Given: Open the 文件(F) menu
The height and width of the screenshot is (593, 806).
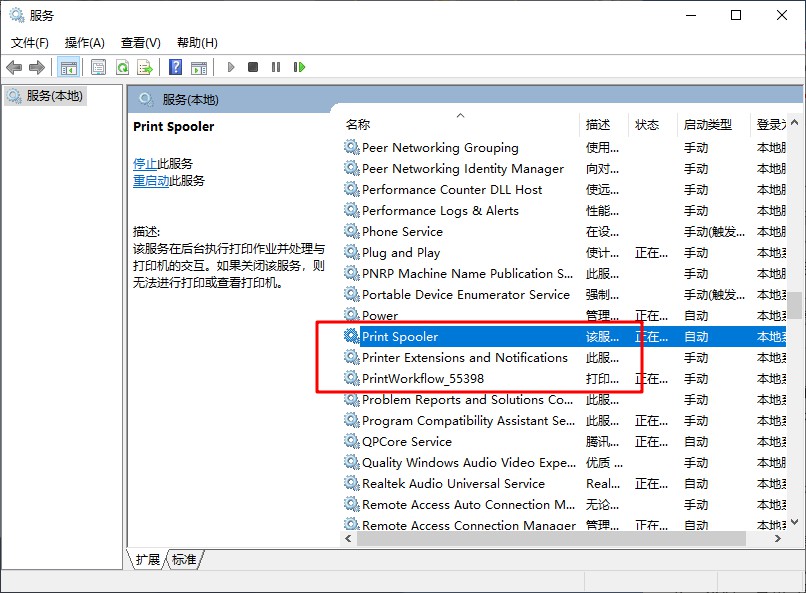Looking at the screenshot, I should click(x=30, y=43).
